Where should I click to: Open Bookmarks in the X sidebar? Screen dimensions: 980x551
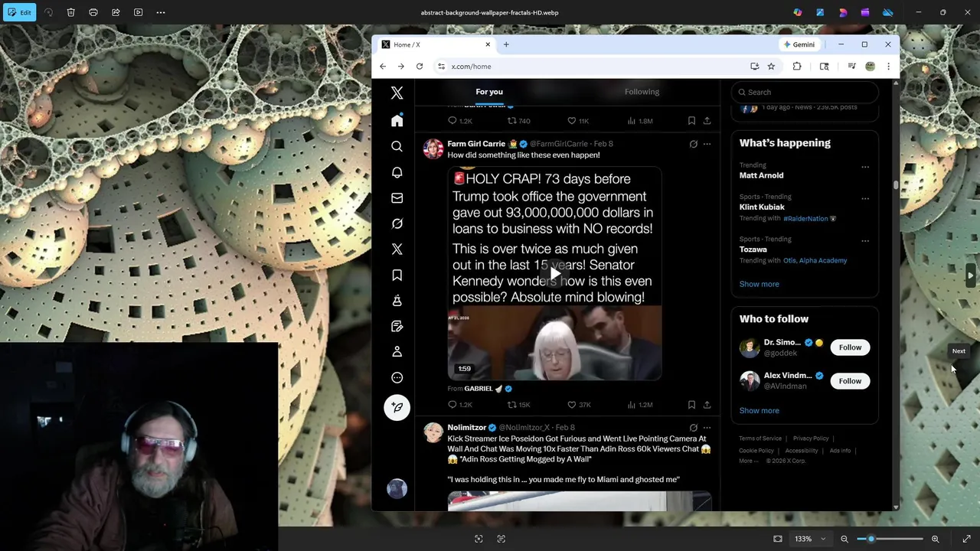click(x=397, y=275)
